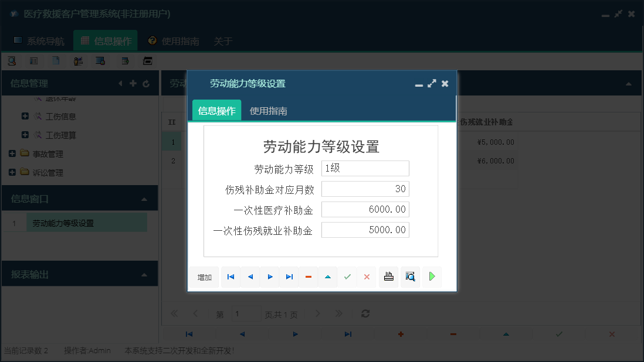Viewport: 644px width, 362px height.
Task: Print the record using the dialog print icon
Action: click(x=388, y=276)
